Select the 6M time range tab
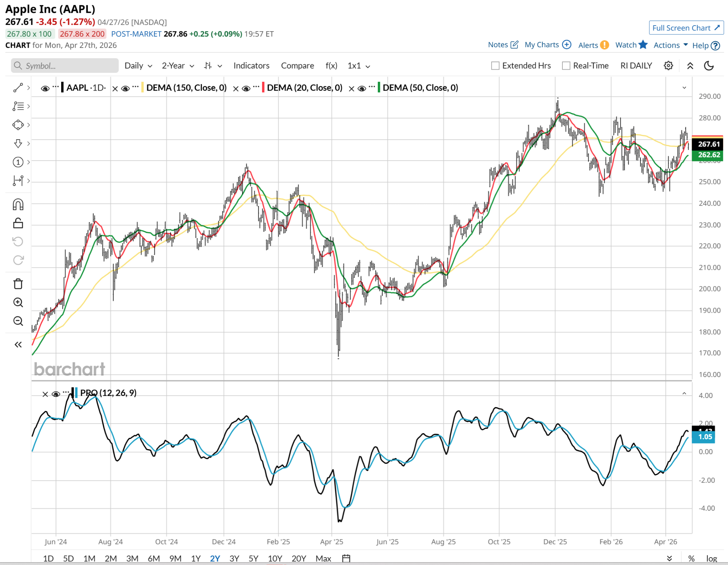 tap(154, 558)
